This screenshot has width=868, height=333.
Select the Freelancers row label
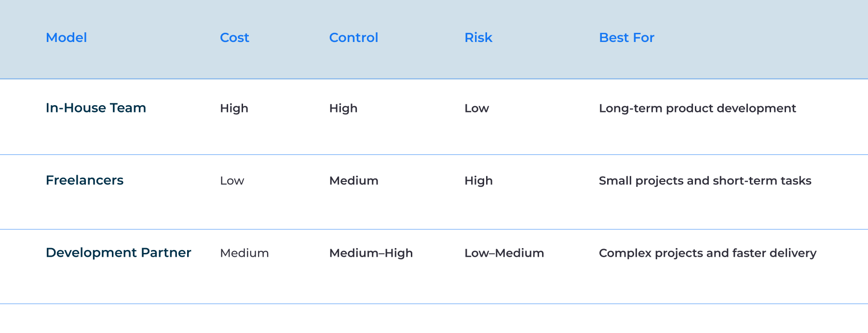[x=84, y=180]
